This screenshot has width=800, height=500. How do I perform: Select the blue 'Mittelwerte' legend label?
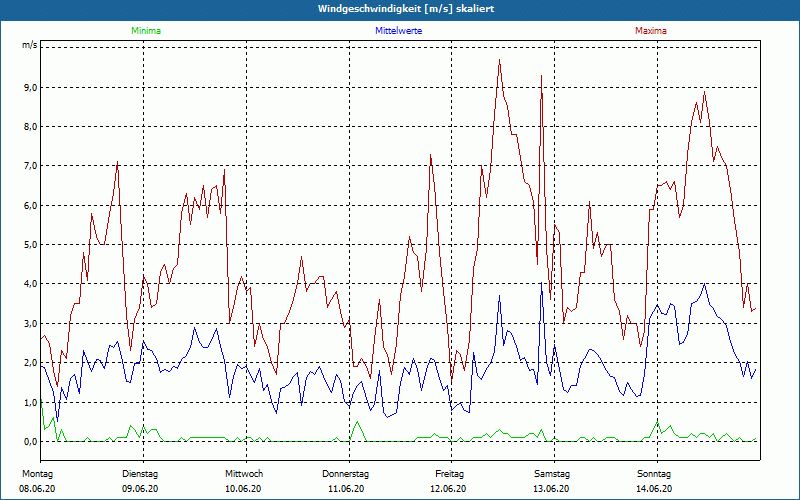[x=398, y=31]
